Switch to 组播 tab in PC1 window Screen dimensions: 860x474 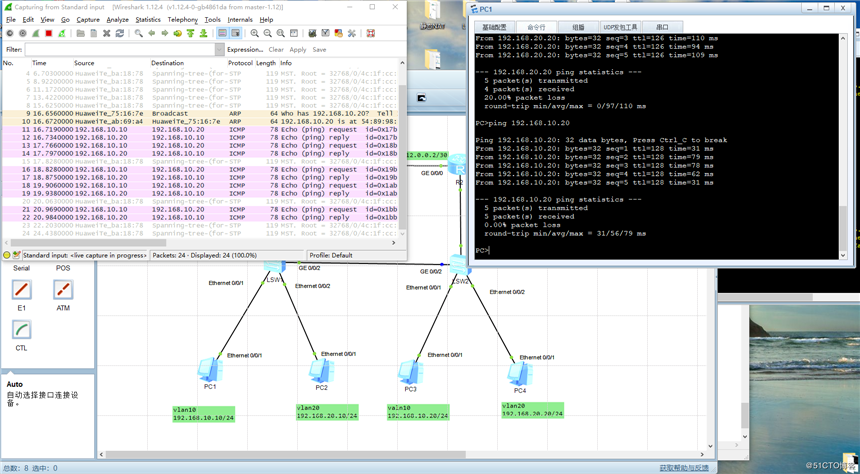[578, 27]
